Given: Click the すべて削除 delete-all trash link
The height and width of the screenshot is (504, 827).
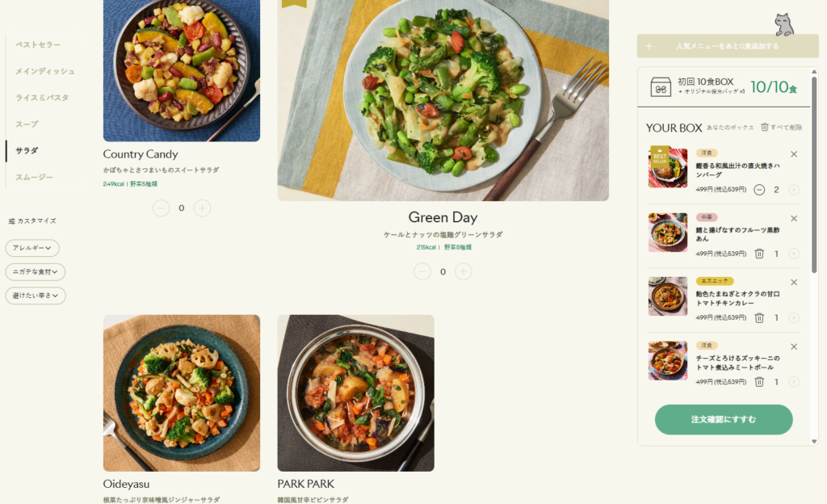Looking at the screenshot, I should point(781,128).
